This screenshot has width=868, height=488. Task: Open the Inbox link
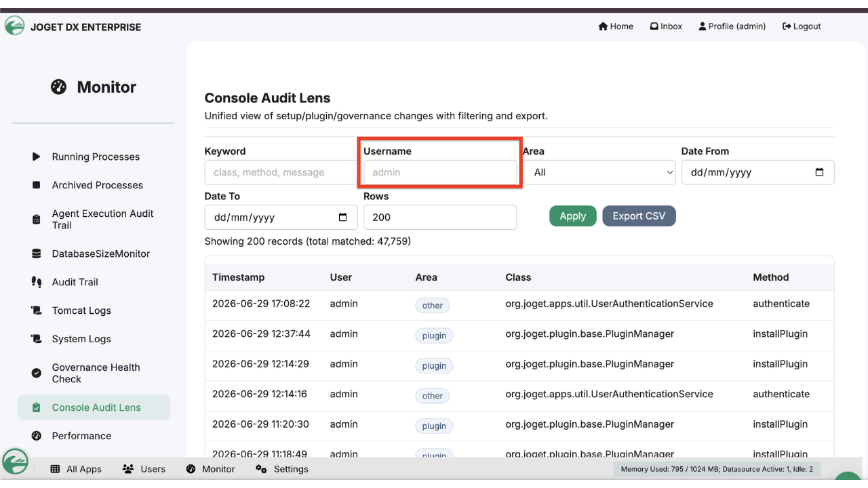[x=666, y=26]
